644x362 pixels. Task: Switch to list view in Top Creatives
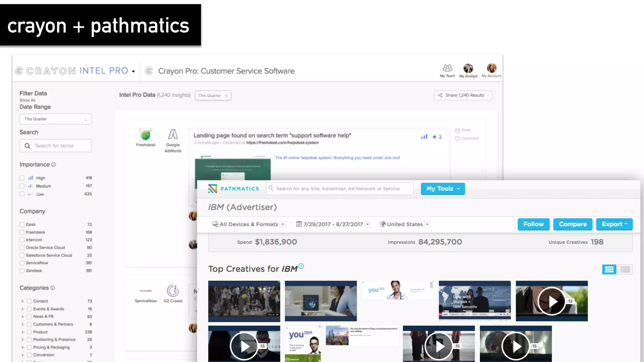point(625,269)
